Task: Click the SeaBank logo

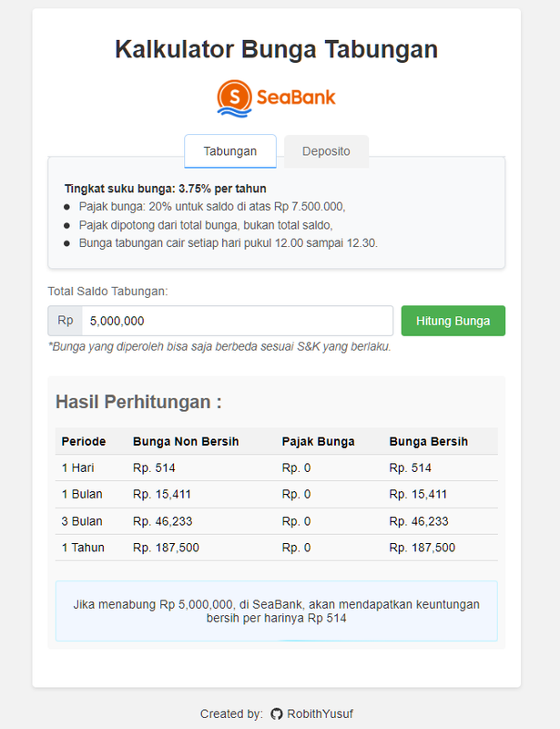Action: tap(276, 98)
